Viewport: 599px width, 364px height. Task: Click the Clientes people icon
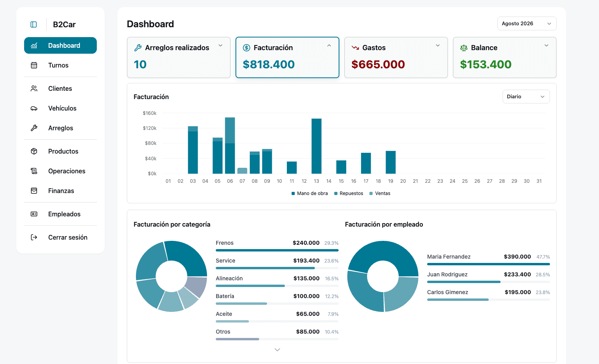click(34, 88)
